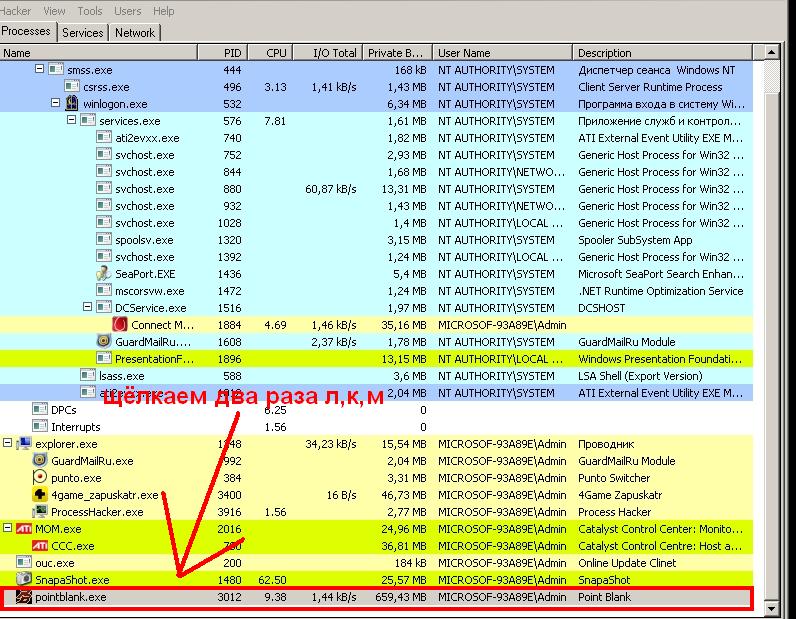Select the pointblank.exe process row

[x=376, y=597]
